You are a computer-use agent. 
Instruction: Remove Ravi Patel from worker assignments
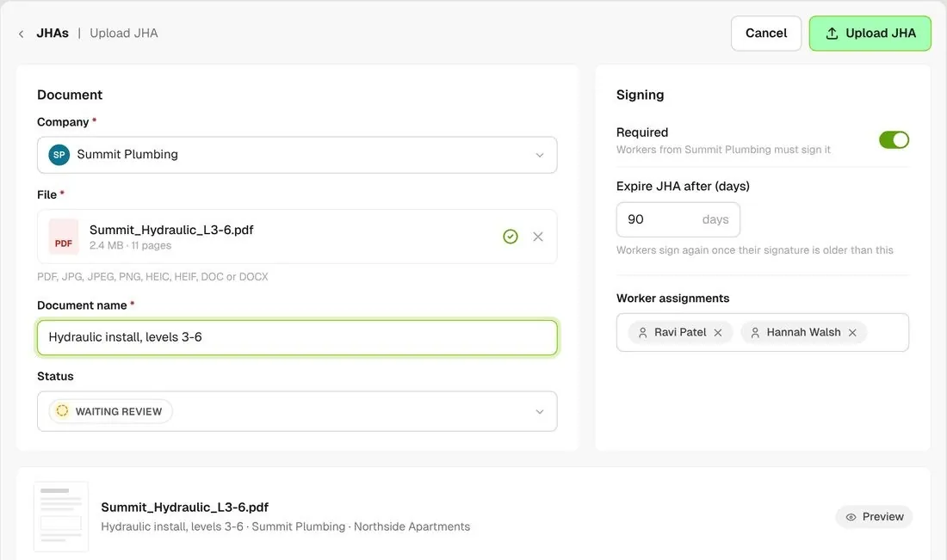point(718,333)
